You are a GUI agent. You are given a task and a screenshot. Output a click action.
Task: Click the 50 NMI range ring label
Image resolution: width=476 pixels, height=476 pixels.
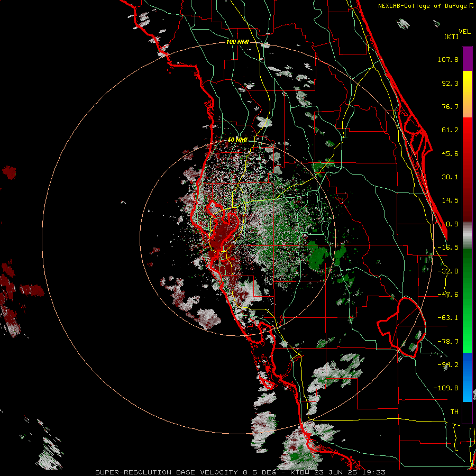(x=237, y=140)
